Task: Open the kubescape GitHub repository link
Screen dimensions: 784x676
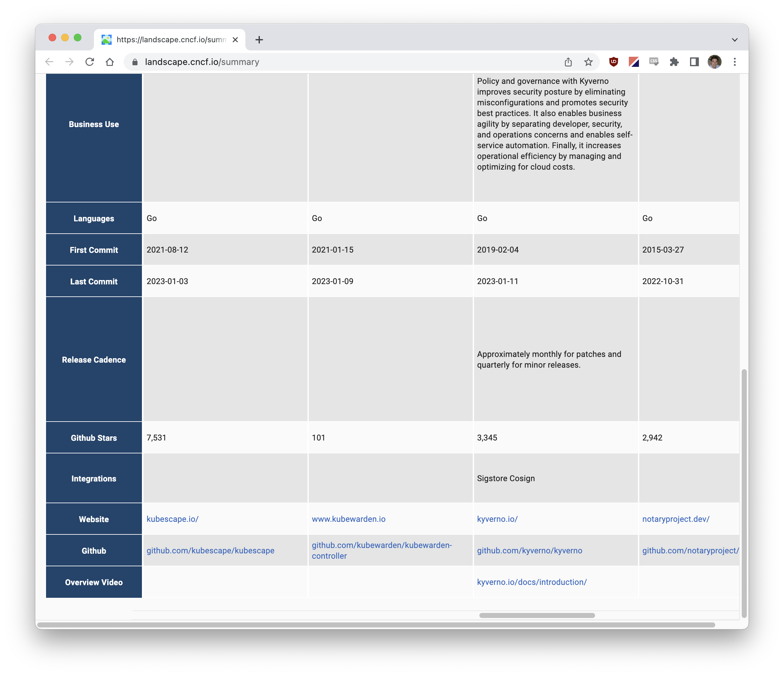Action: coord(210,551)
